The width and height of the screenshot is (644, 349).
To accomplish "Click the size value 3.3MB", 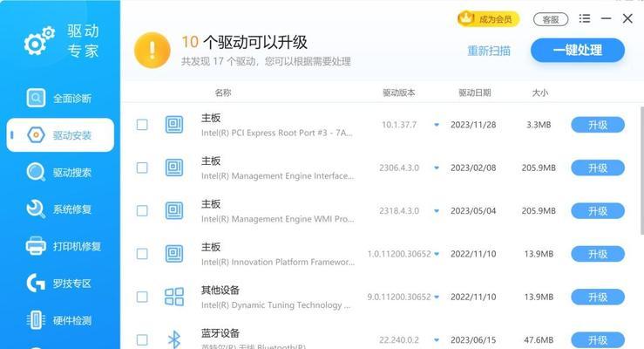I will (539, 125).
